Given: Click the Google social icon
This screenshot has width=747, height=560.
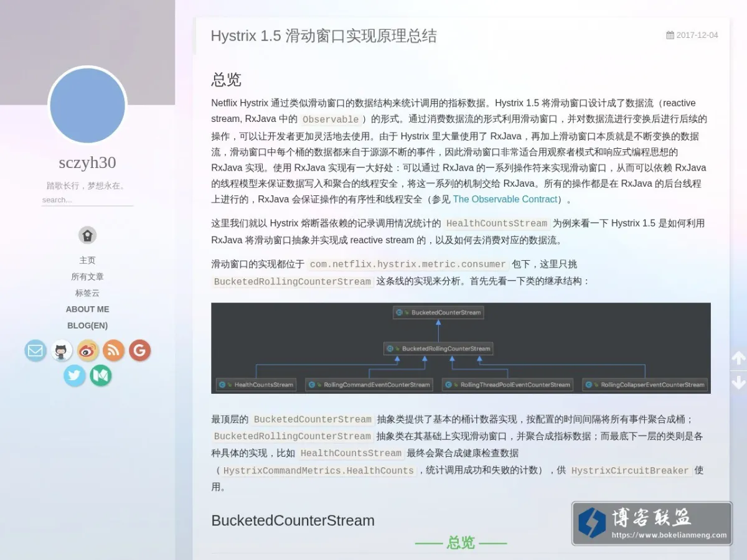Looking at the screenshot, I should [140, 351].
